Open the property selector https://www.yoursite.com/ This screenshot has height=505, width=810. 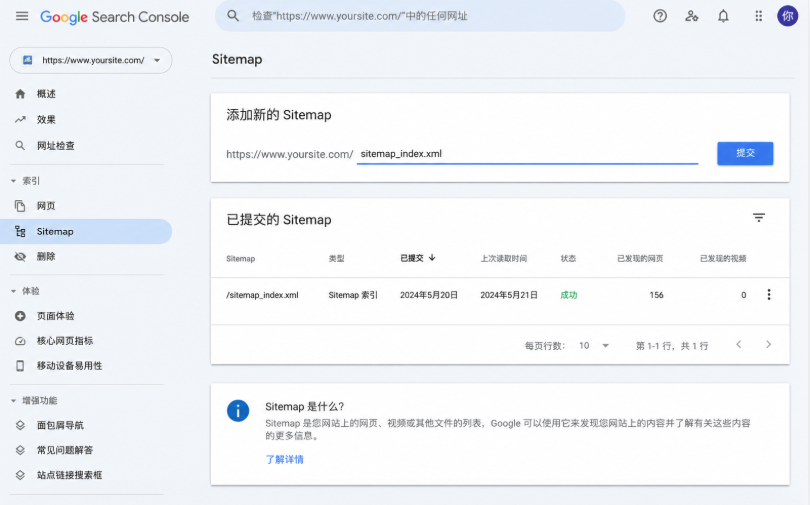91,60
